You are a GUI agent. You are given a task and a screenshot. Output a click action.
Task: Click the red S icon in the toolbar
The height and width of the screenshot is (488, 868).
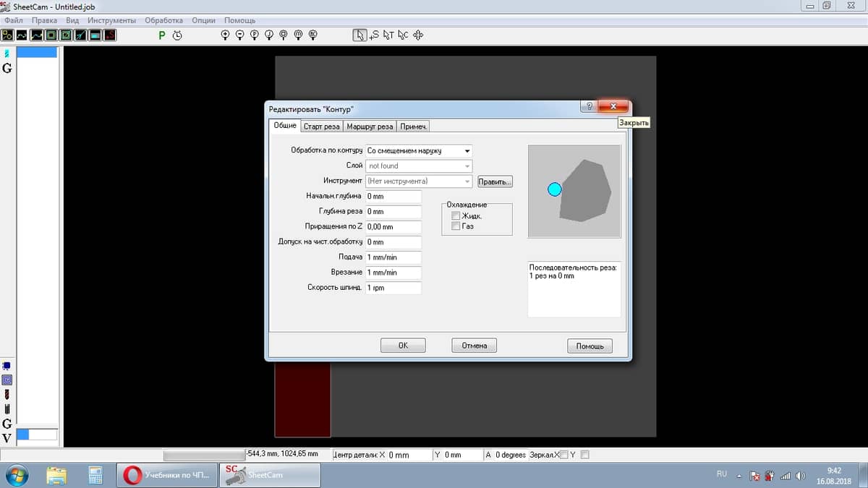(x=109, y=35)
